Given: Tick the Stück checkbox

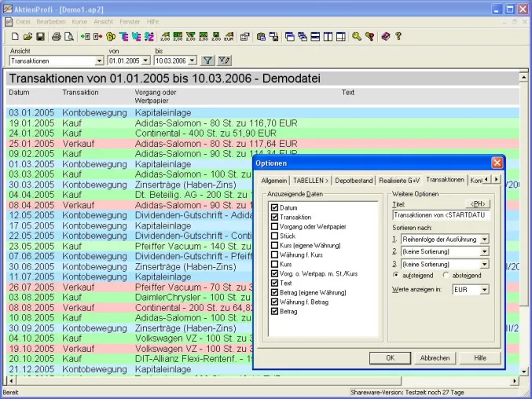Looking at the screenshot, I should coord(274,236).
